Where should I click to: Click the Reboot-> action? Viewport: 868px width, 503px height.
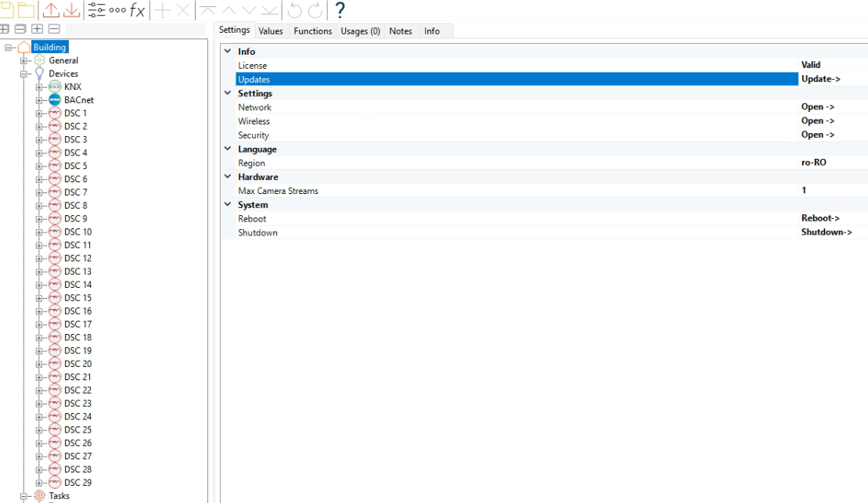point(820,218)
